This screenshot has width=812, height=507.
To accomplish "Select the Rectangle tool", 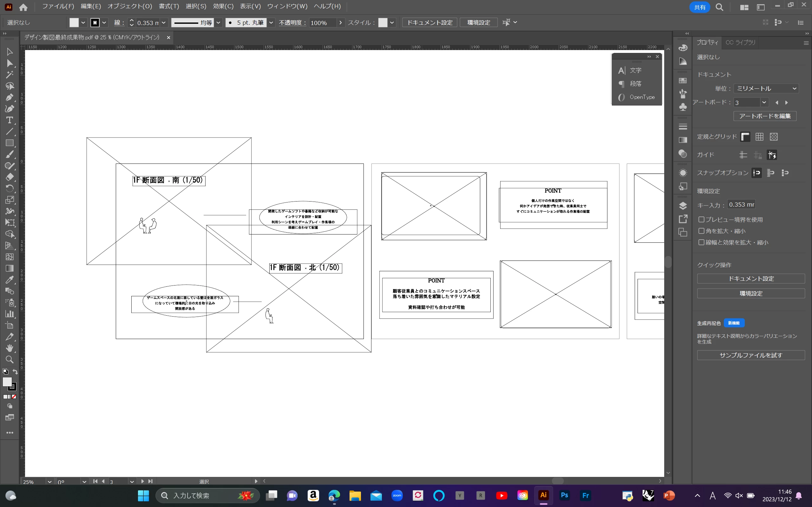I will click(x=10, y=143).
